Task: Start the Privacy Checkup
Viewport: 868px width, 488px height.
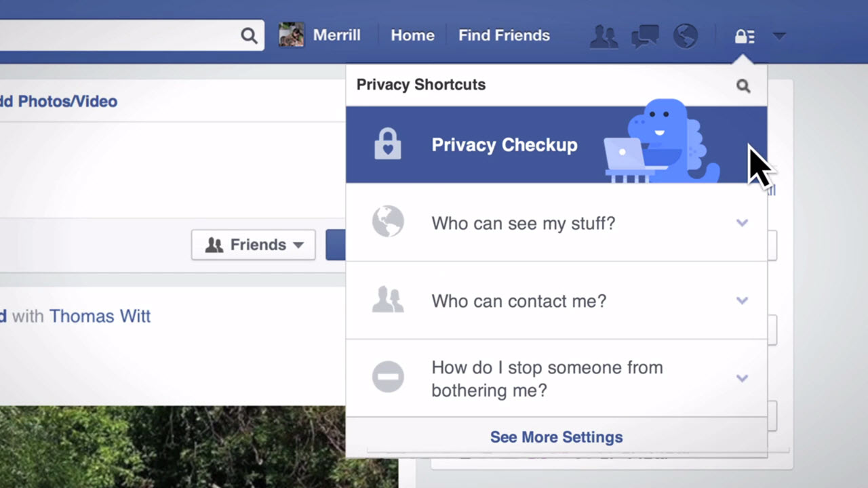Action: tap(504, 144)
